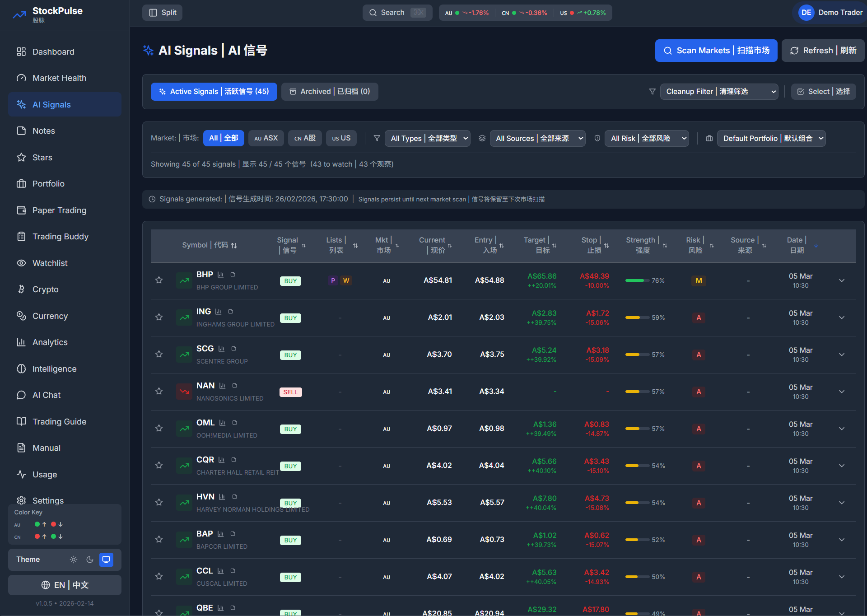Screen dimensions: 867x616
Task: Open Crypto from the sidebar
Action: coord(45,289)
